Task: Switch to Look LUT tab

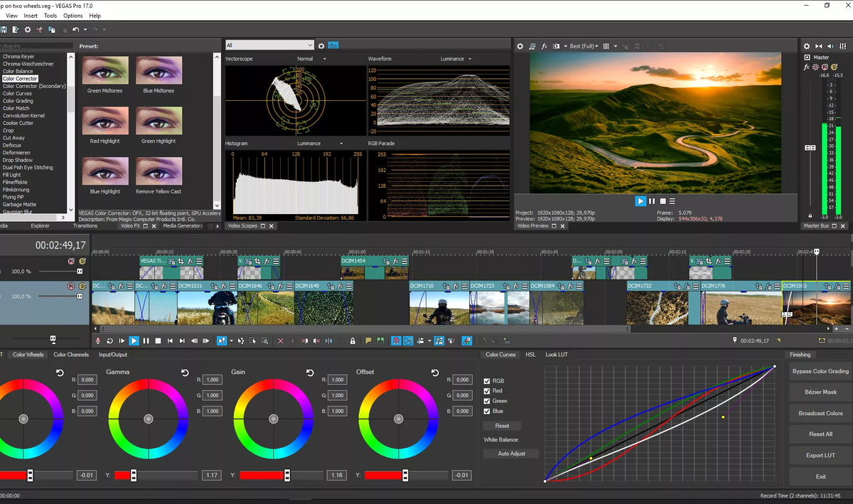Action: [x=557, y=355]
